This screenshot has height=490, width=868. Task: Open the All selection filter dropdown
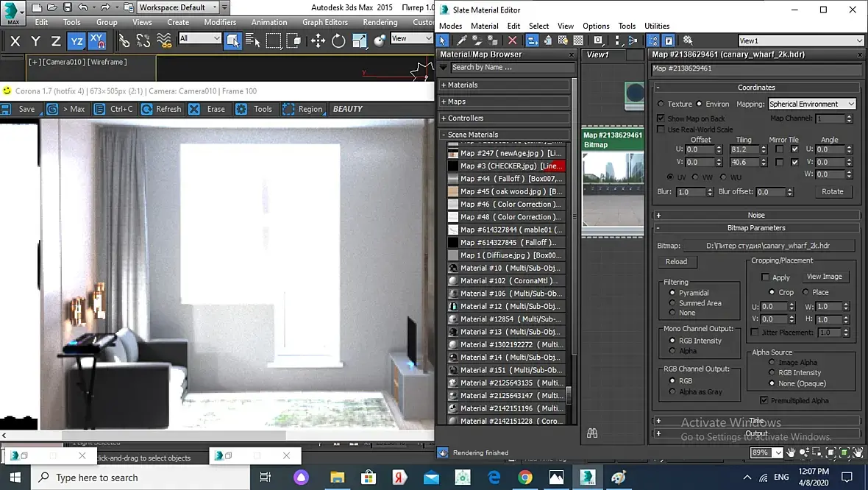tap(200, 38)
